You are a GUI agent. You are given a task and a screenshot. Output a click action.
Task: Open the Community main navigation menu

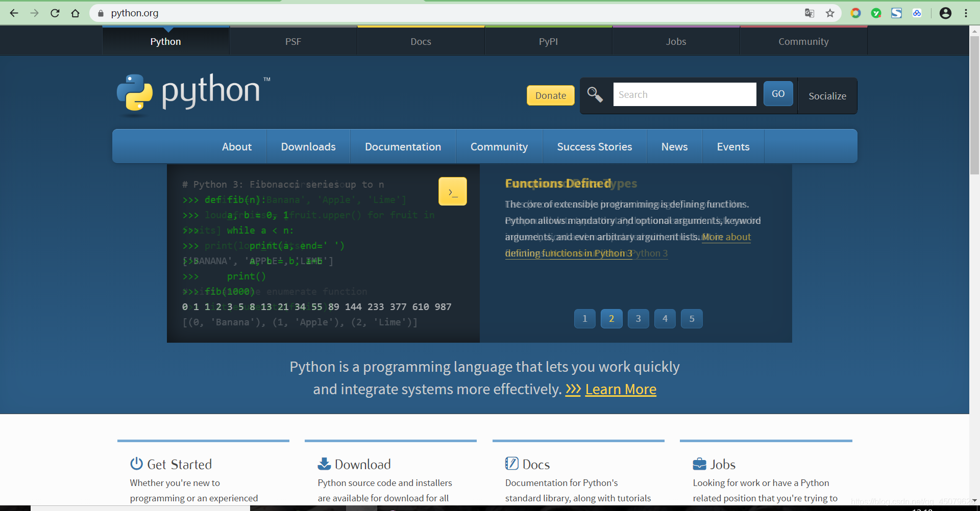tap(499, 146)
